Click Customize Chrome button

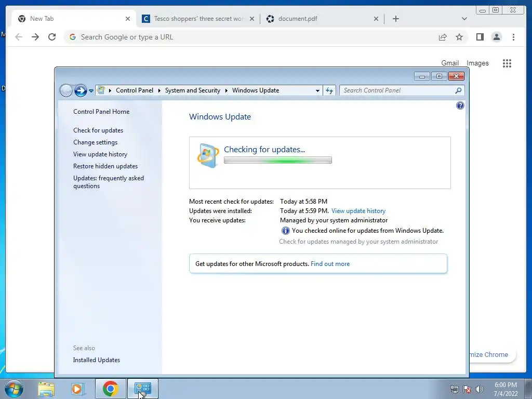click(x=492, y=354)
